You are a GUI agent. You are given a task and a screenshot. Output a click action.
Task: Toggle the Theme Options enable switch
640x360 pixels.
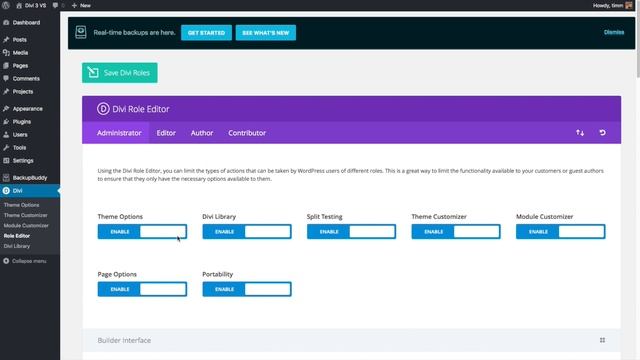coord(142,231)
